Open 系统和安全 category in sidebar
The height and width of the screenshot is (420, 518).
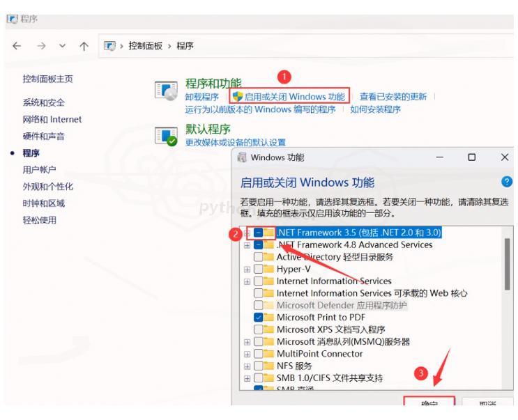coord(44,102)
